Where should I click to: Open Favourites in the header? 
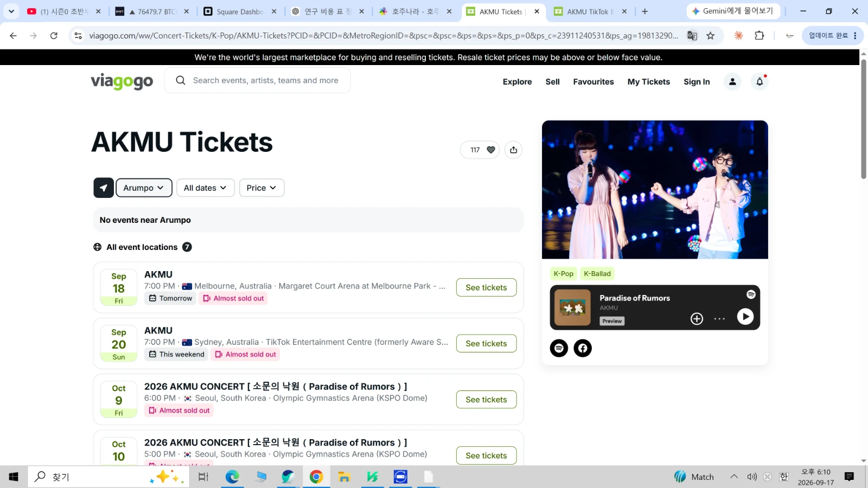tap(593, 82)
